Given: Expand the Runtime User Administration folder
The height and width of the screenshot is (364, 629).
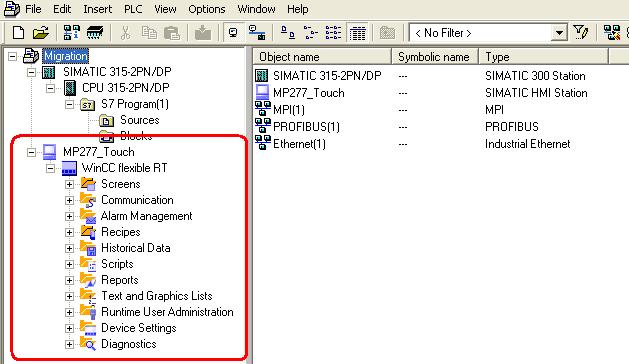Looking at the screenshot, I should (x=69, y=313).
